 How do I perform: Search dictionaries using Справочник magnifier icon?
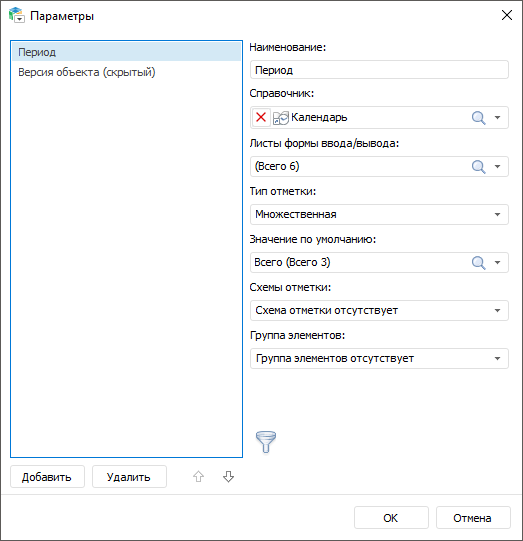tap(478, 118)
